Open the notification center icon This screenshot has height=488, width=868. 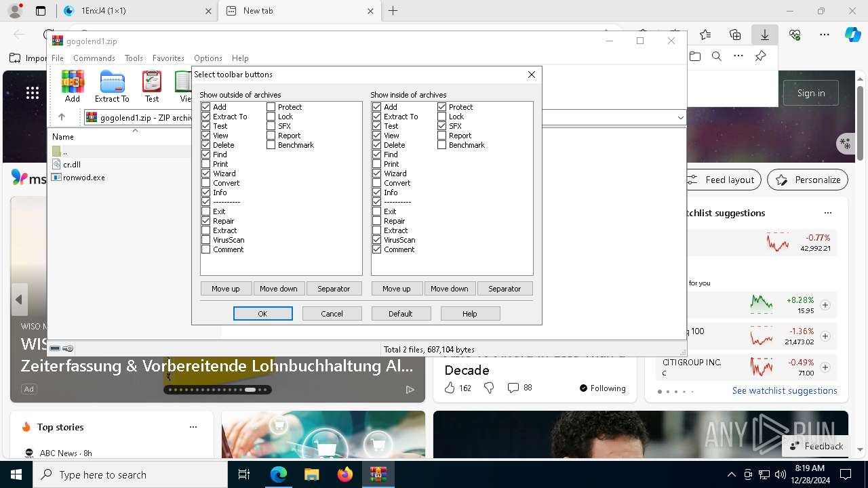[x=846, y=474]
